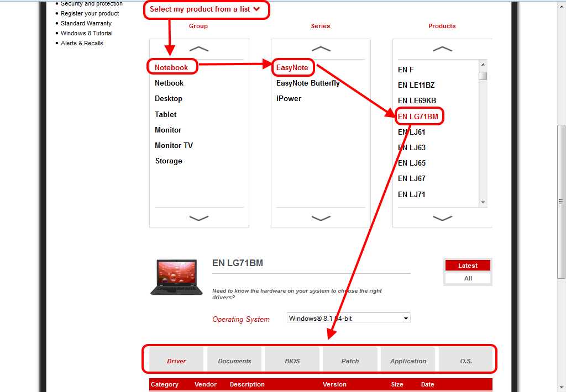Choose product EN F
The image size is (566, 392).
pyautogui.click(x=406, y=70)
